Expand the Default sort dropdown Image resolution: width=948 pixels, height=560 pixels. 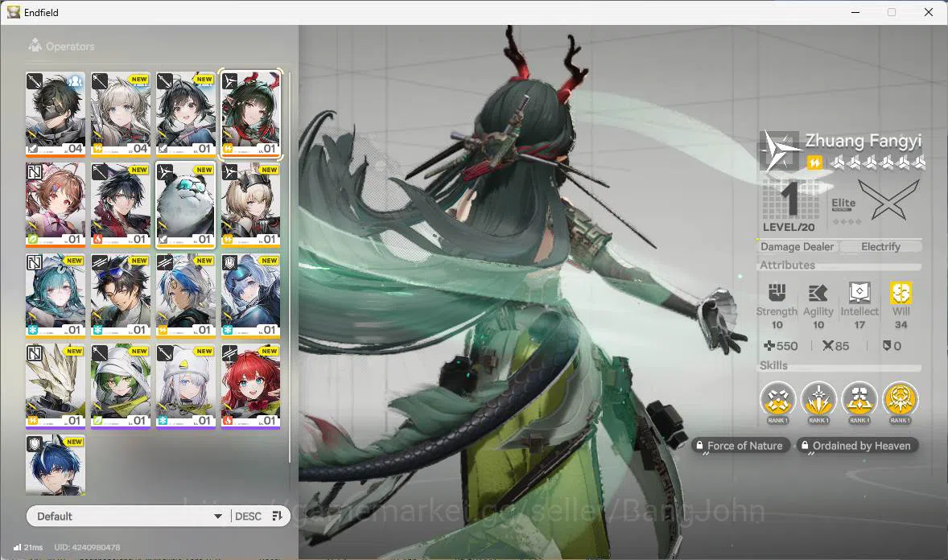coord(127,517)
